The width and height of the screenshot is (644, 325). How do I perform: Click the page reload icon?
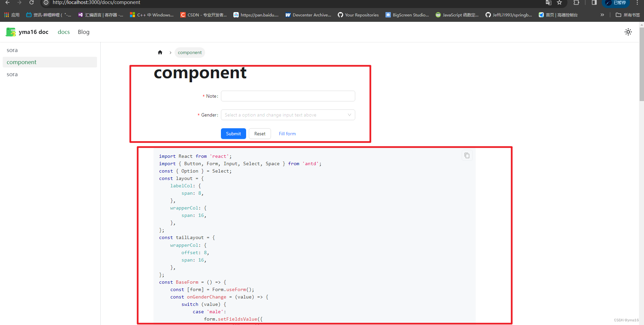click(x=32, y=3)
